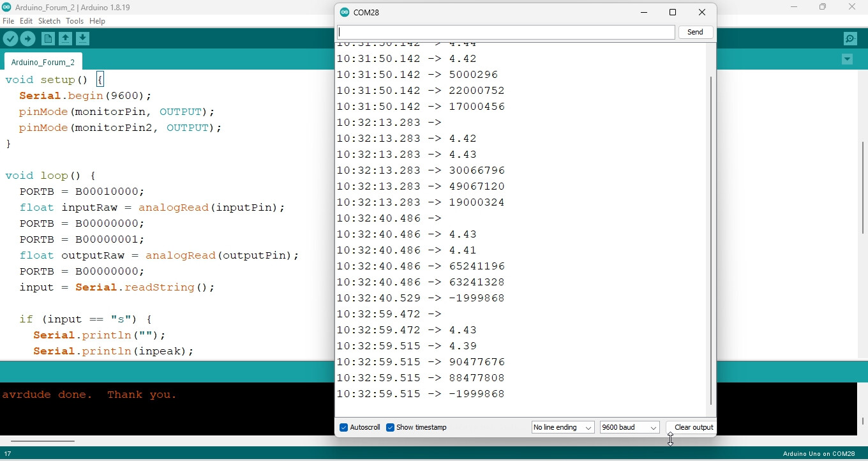Screen dimensions: 868x461
Task: Open the Sketch menu
Action: point(49,20)
